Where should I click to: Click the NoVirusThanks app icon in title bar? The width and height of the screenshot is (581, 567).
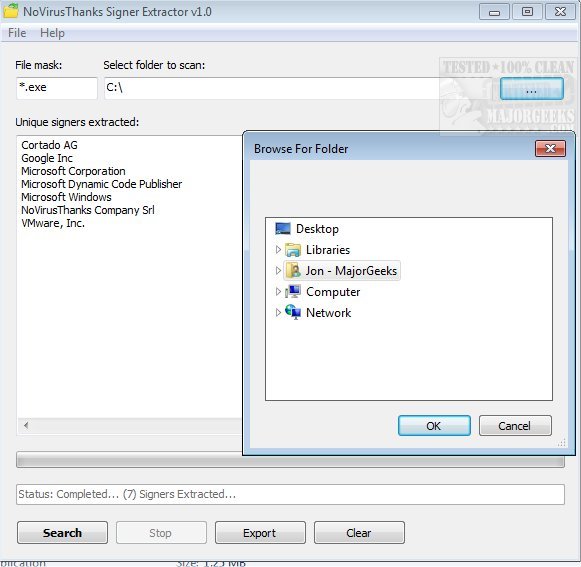click(x=10, y=11)
